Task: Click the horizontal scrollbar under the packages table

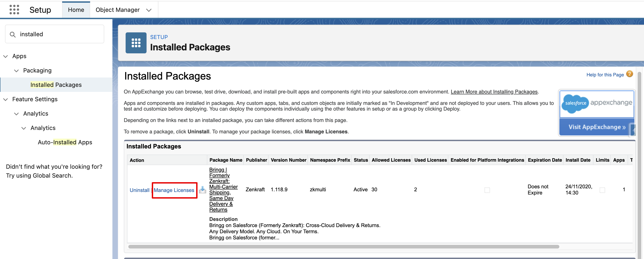Action: coord(343,246)
